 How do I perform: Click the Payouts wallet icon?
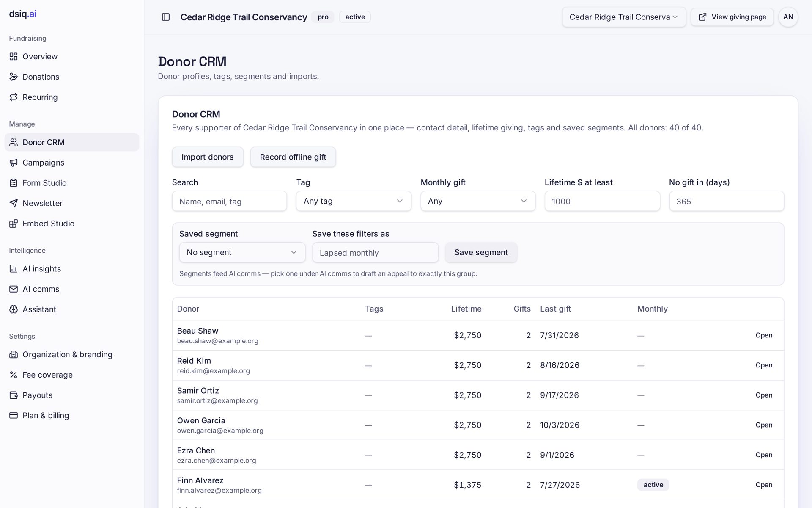pos(14,395)
